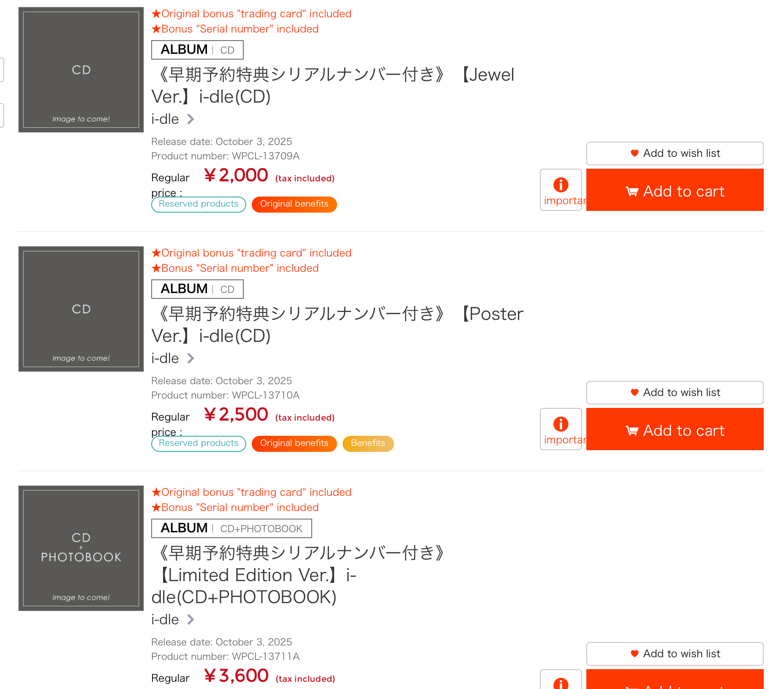Add Poster Ver. album to wish list
The width and height of the screenshot is (784, 689).
click(675, 393)
